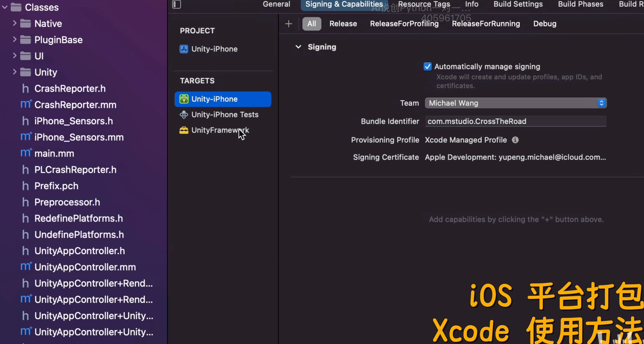Click CrashReporter.h header file icon

click(26, 88)
